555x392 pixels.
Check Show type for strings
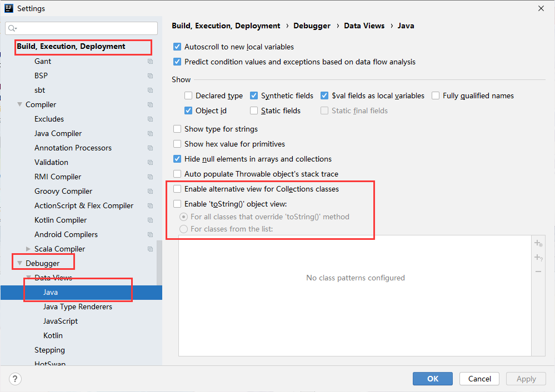[177, 129]
